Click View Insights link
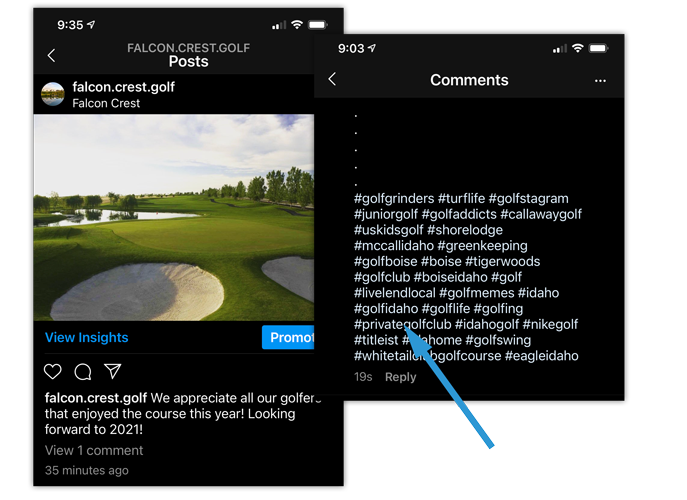This screenshot has width=687, height=500. pos(87,337)
